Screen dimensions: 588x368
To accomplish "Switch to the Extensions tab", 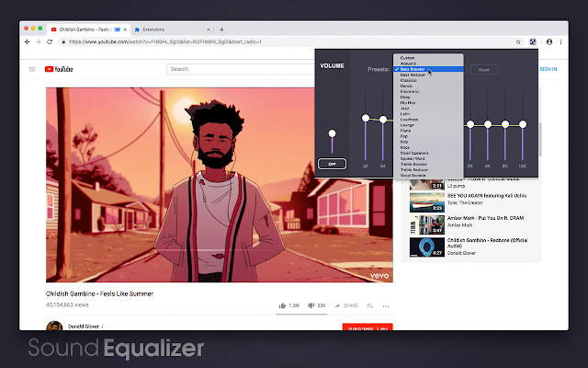I will pyautogui.click(x=172, y=29).
